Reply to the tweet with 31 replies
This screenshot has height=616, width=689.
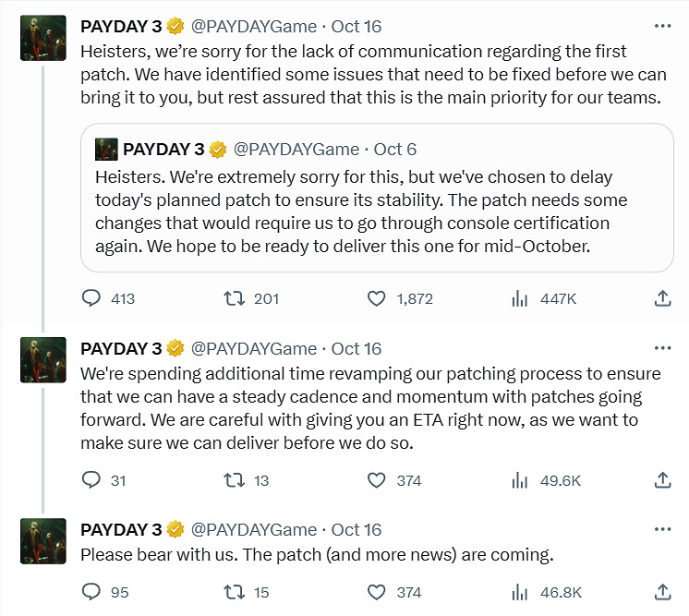coord(91,480)
